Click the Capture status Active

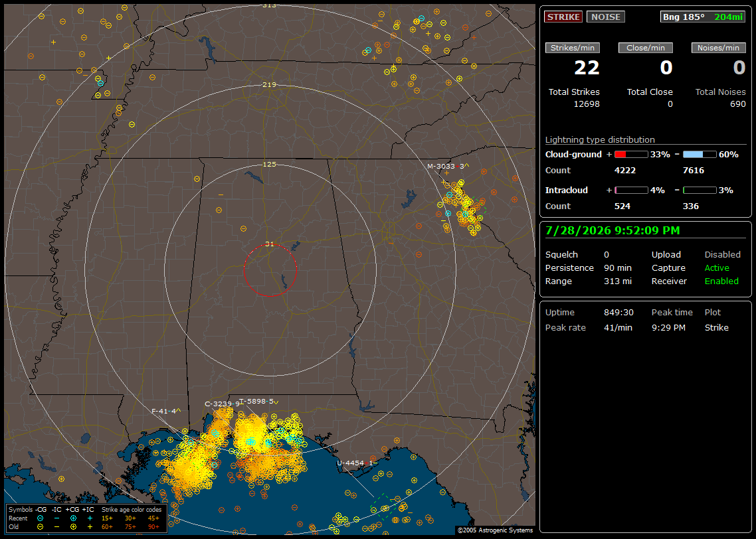tap(716, 268)
